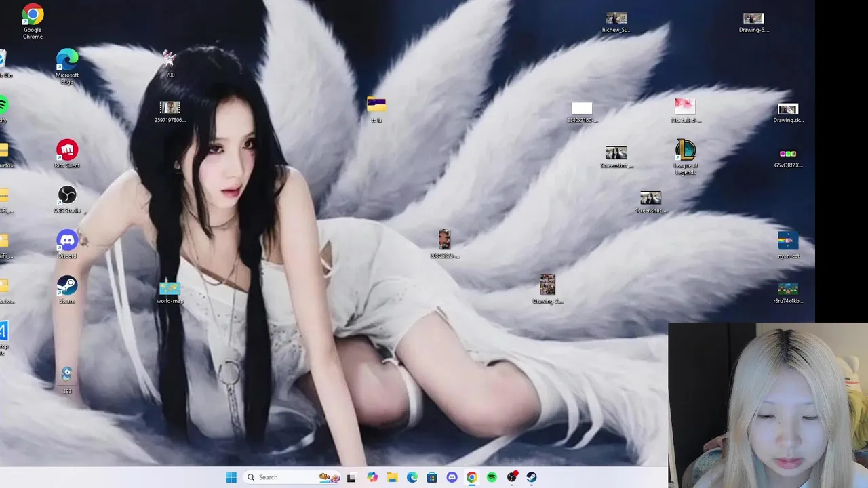This screenshot has height=488, width=868.
Task: Select the Screenshot file beside League of Legends
Action: [x=616, y=157]
